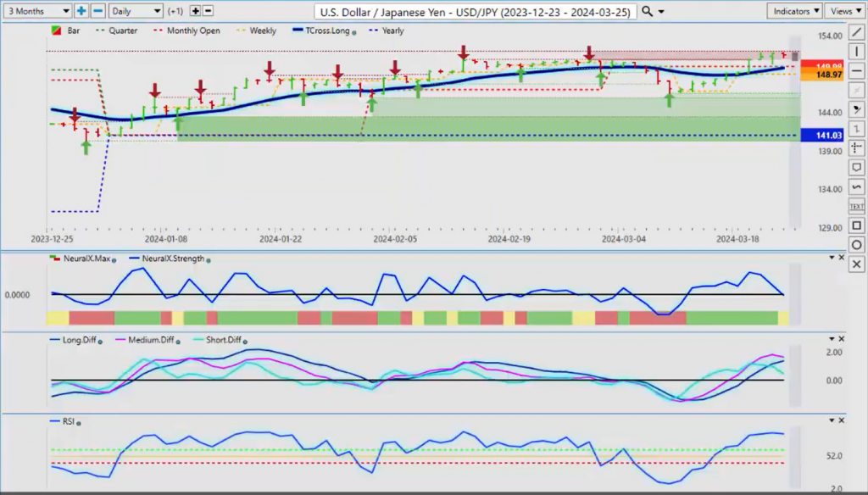Select the vertical line drawing tool
Image resolution: width=868 pixels, height=495 pixels.
[857, 51]
